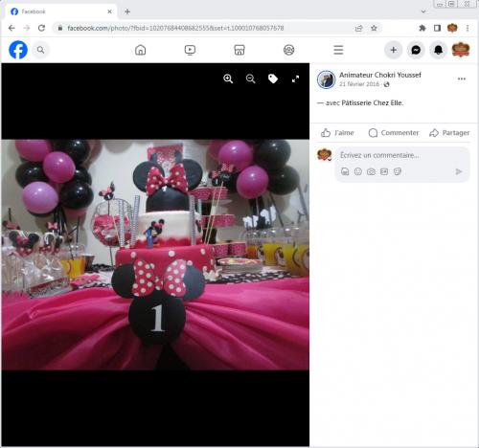The width and height of the screenshot is (479, 448).
Task: Click the browser back arrow
Action: (11, 28)
